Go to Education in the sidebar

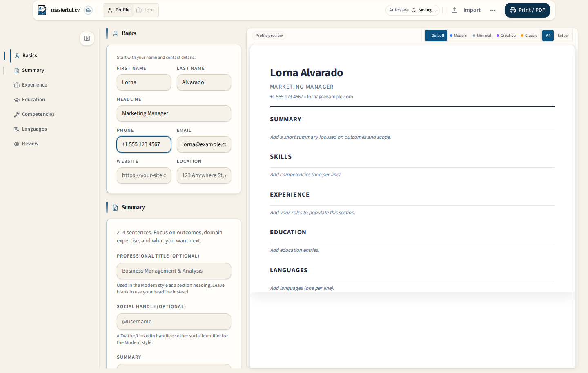click(33, 100)
